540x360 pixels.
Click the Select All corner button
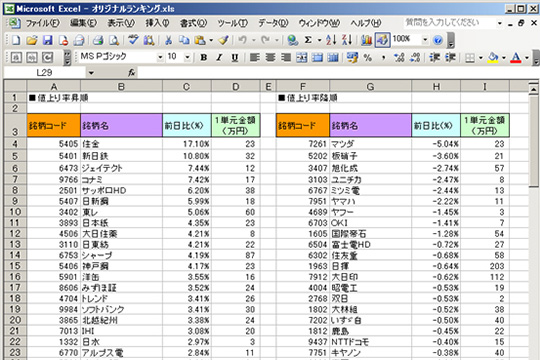pyautogui.click(x=15, y=86)
